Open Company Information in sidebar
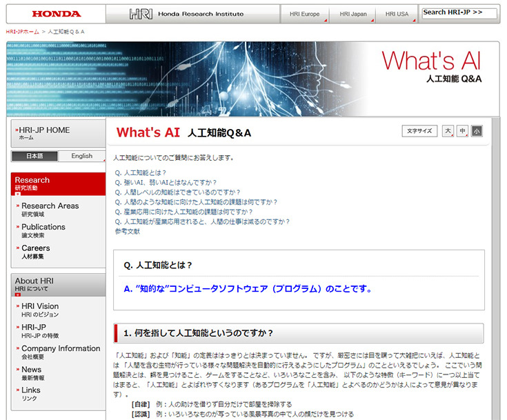The width and height of the screenshot is (507, 420). click(x=61, y=349)
